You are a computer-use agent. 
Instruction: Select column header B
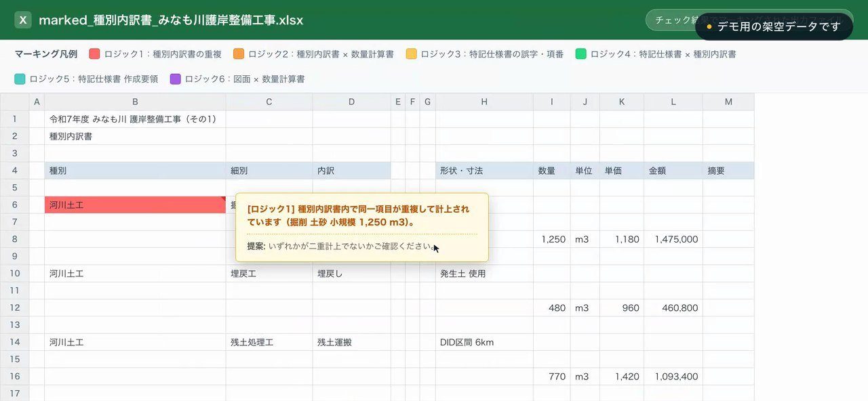(x=135, y=102)
